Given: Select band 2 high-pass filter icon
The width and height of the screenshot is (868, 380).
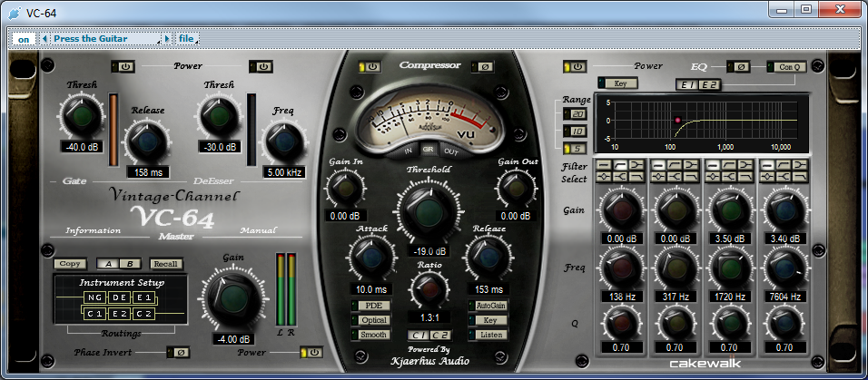Looking at the screenshot, I should 675,164.
